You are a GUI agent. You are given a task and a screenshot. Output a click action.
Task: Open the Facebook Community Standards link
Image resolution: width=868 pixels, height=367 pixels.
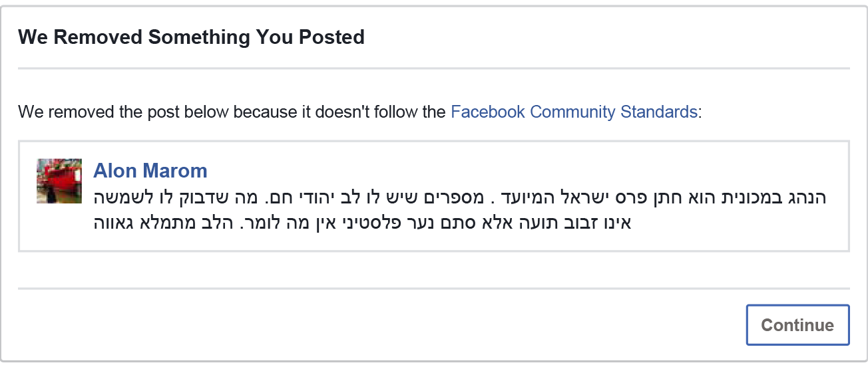click(574, 112)
